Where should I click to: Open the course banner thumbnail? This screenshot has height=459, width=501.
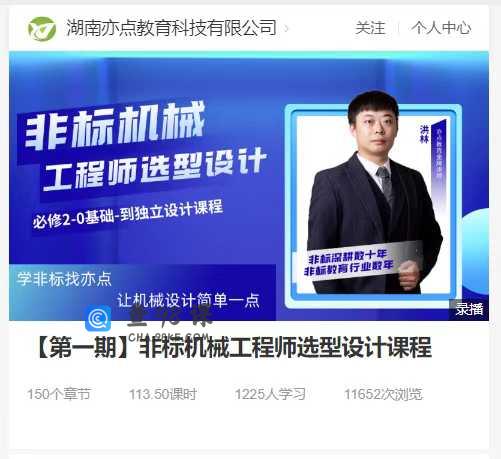pyautogui.click(x=249, y=186)
